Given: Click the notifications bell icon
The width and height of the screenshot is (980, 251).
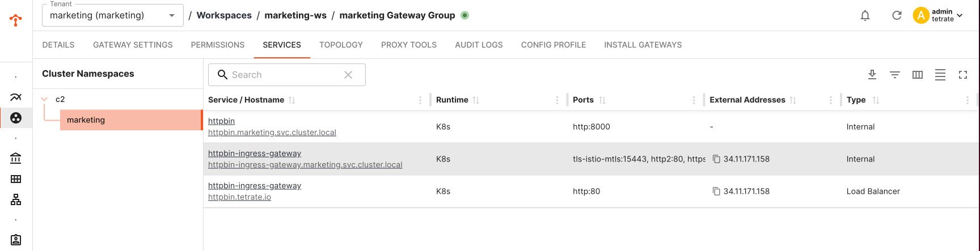Looking at the screenshot, I should point(865,15).
